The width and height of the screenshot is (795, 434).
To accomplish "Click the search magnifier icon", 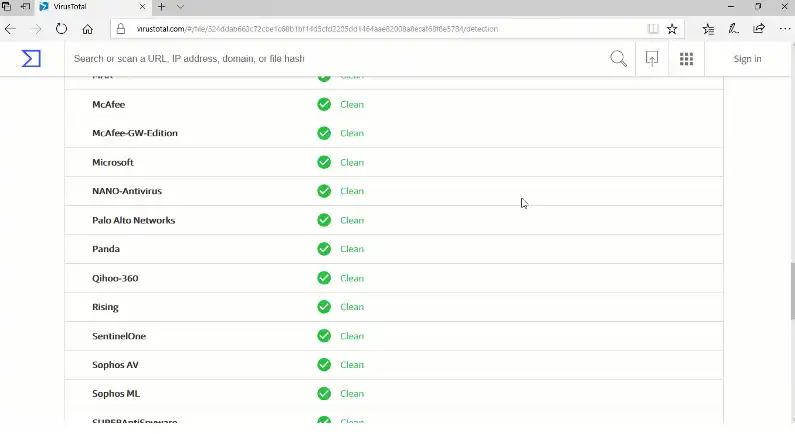I will tap(618, 59).
